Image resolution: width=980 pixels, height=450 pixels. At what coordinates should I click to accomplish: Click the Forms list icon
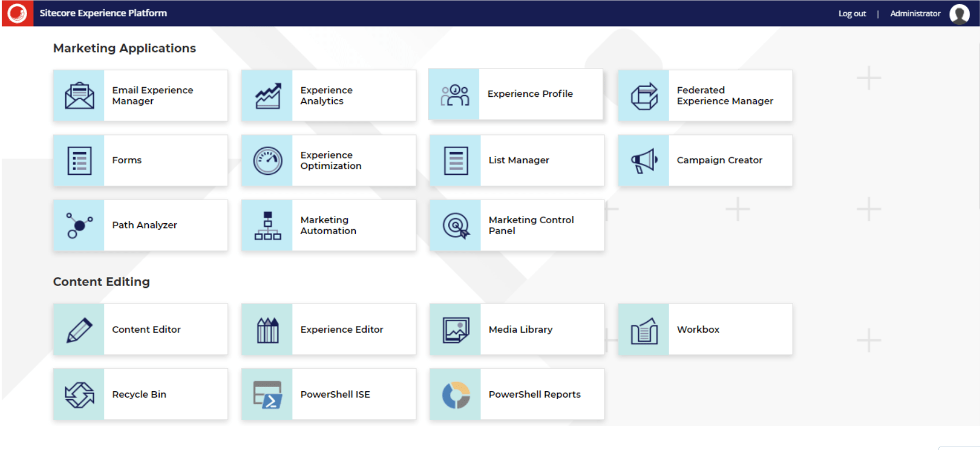click(79, 160)
